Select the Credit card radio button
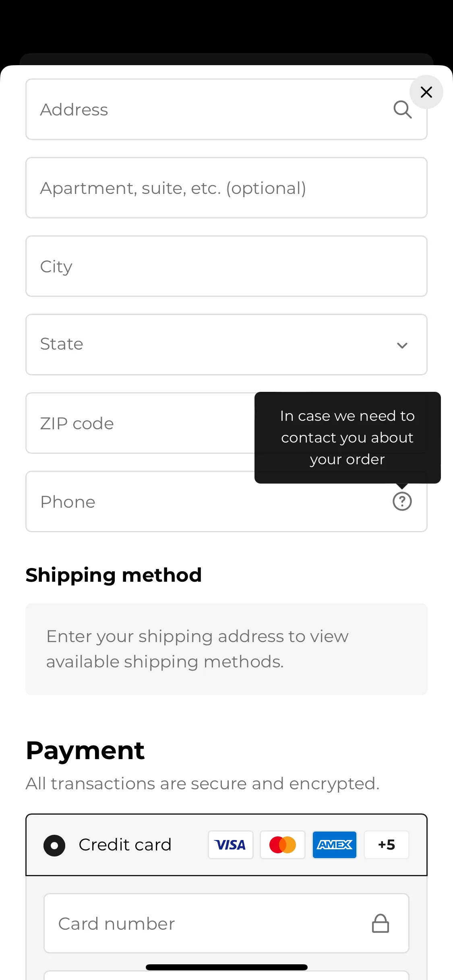This screenshot has width=453, height=980. pos(54,845)
